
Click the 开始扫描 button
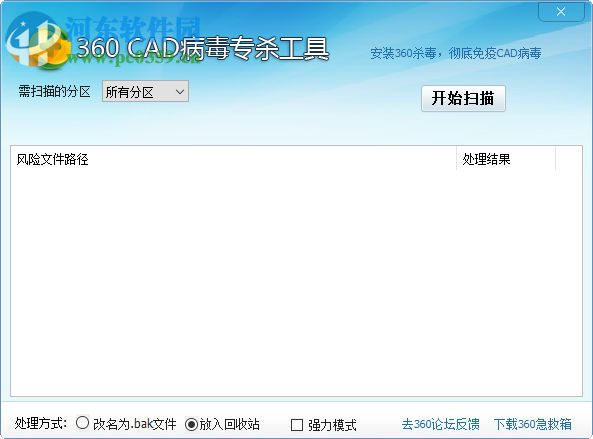pyautogui.click(x=463, y=98)
